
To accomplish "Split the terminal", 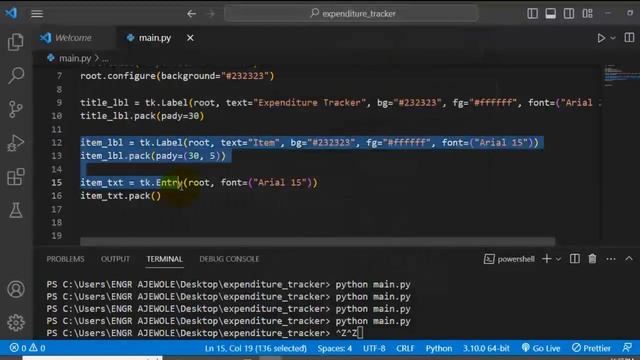I will (x=575, y=259).
